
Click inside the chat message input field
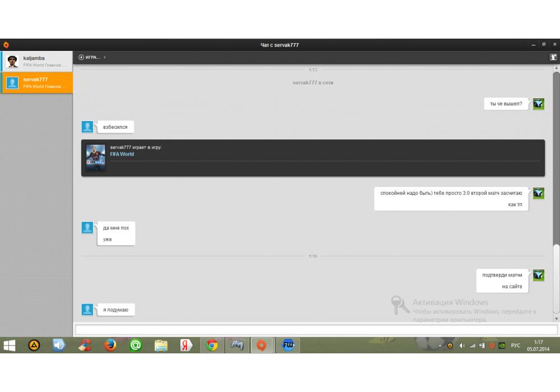coord(316,329)
